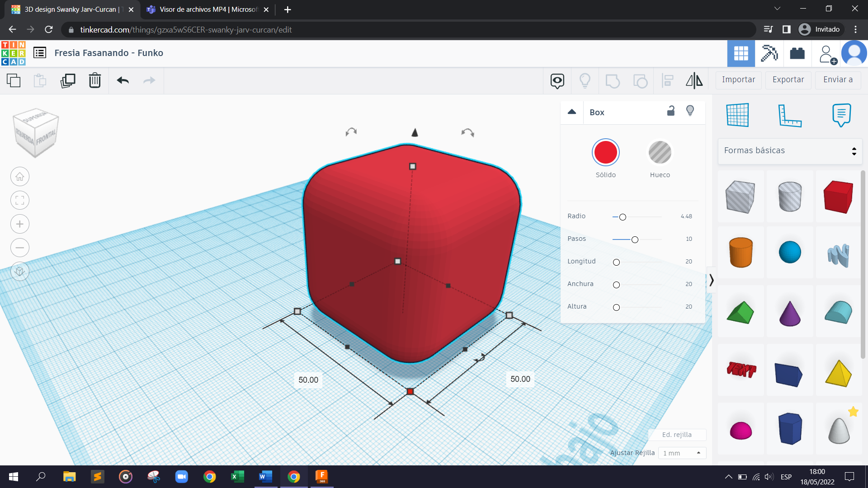The image size is (868, 488).
Task: Click the Sólido red color swatch
Action: tap(605, 153)
